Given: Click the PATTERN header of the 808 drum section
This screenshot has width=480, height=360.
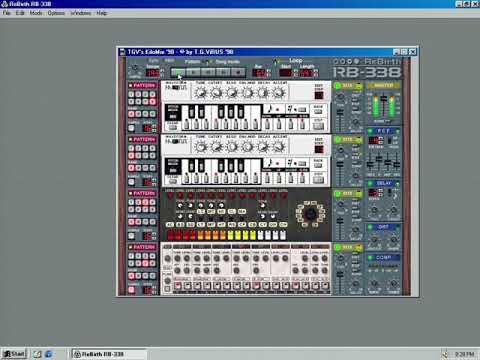Looking at the screenshot, I should [x=142, y=193].
